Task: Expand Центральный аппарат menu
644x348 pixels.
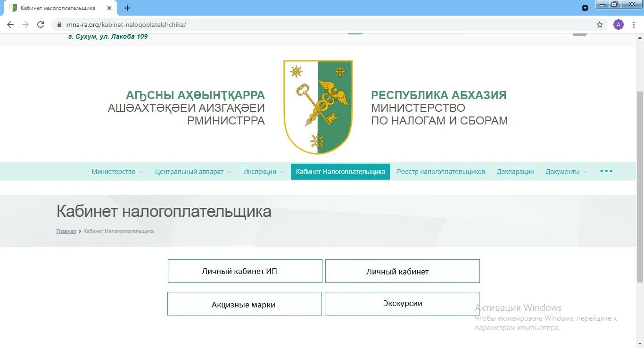Action: click(193, 172)
